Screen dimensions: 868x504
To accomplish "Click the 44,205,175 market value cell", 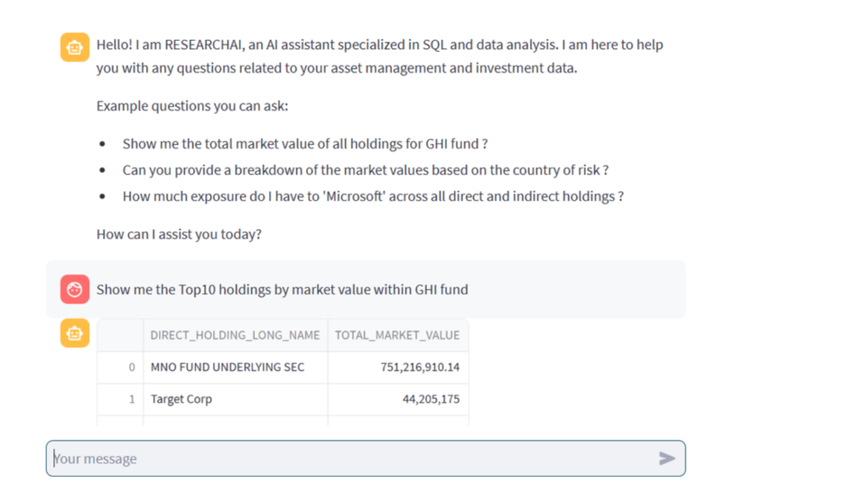I will click(398, 400).
